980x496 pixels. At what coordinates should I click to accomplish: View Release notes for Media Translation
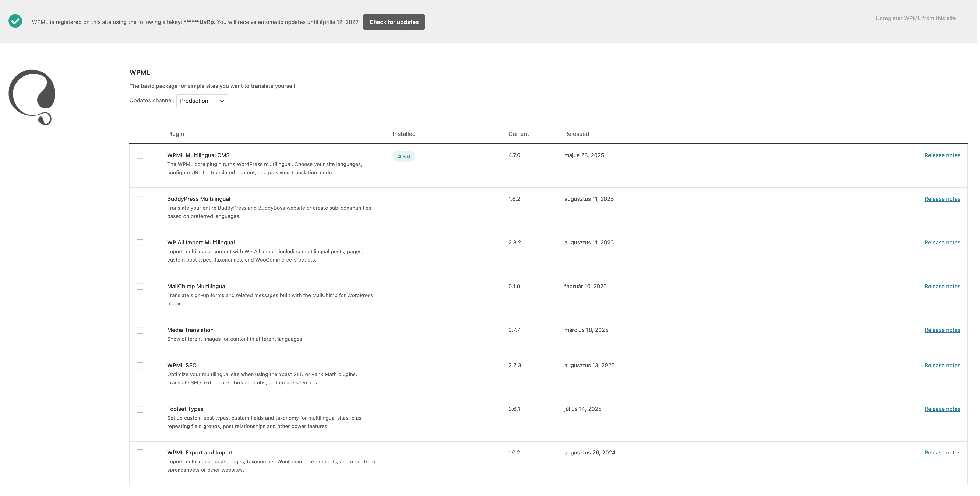click(x=942, y=330)
